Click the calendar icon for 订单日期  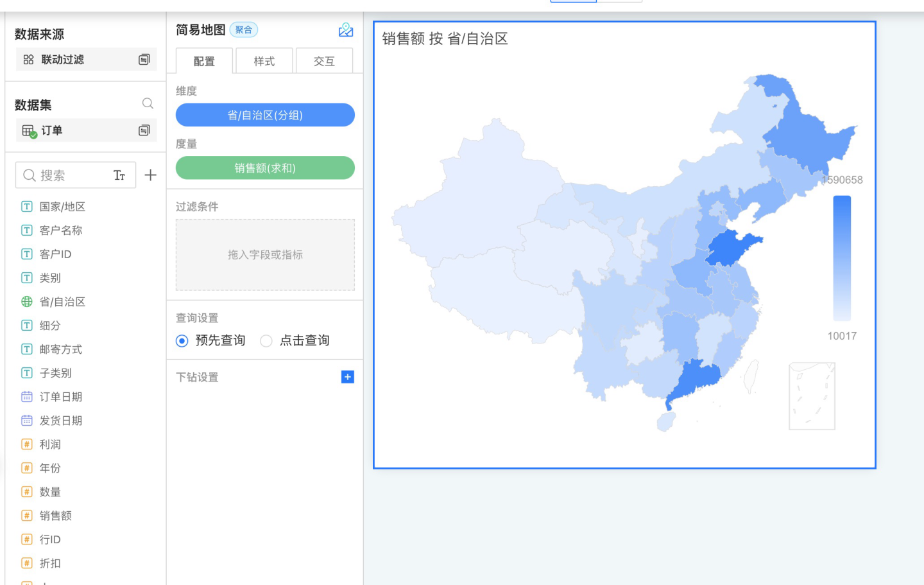[27, 397]
